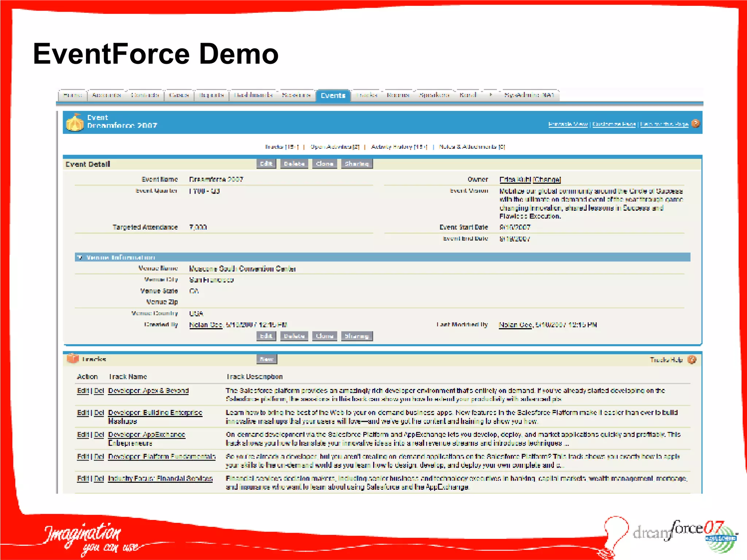Click the bottom Clone button below Created By
Screen dimensions: 747x560
[325, 336]
